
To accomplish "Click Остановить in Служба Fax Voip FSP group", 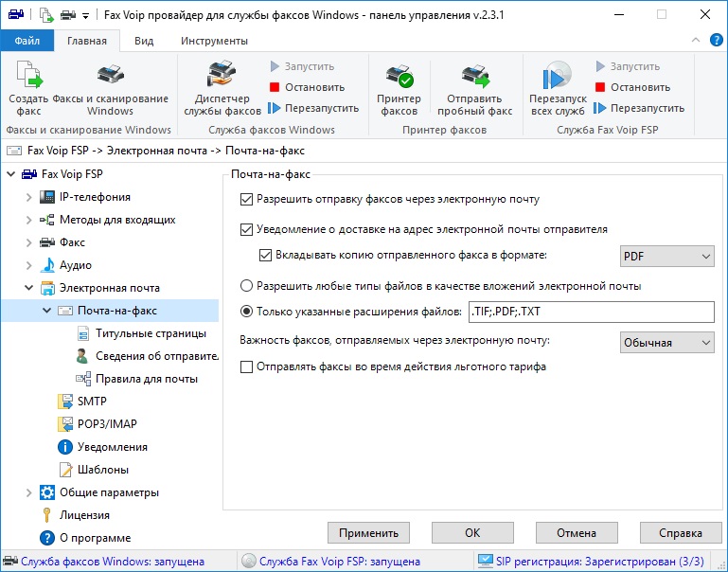I will point(632,87).
